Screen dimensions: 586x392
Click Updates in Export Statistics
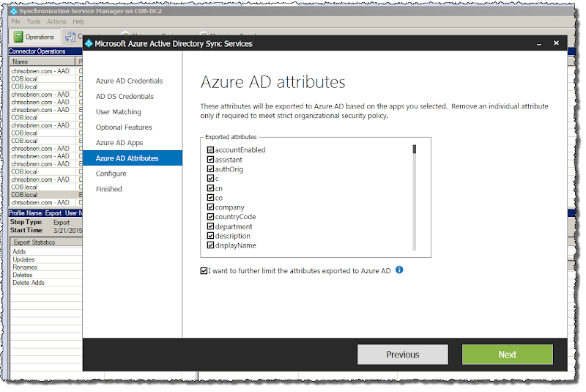pos(23,259)
